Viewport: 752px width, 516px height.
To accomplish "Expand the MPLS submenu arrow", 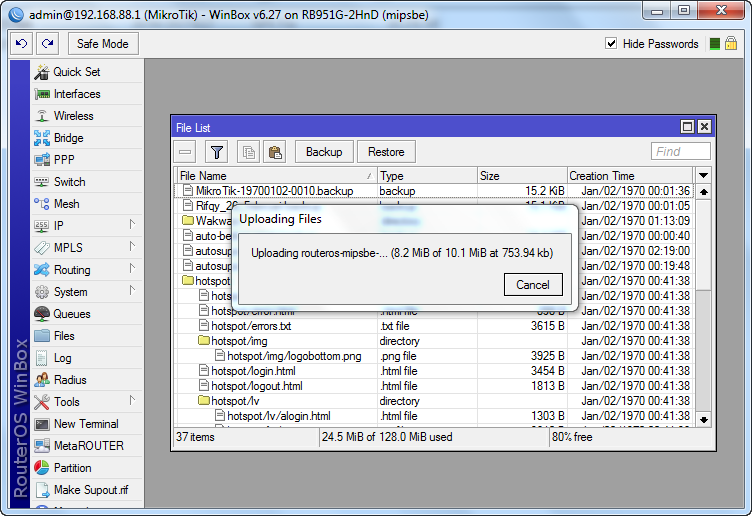I will point(132,246).
